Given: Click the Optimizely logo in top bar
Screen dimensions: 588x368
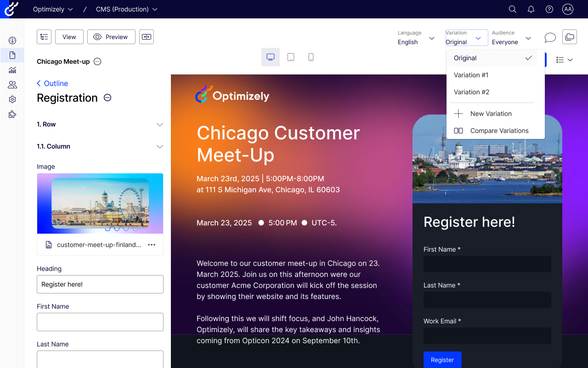Looking at the screenshot, I should pyautogui.click(x=11, y=9).
